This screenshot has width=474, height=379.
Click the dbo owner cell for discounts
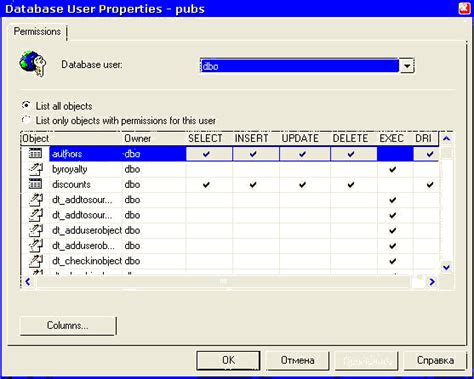coord(132,185)
